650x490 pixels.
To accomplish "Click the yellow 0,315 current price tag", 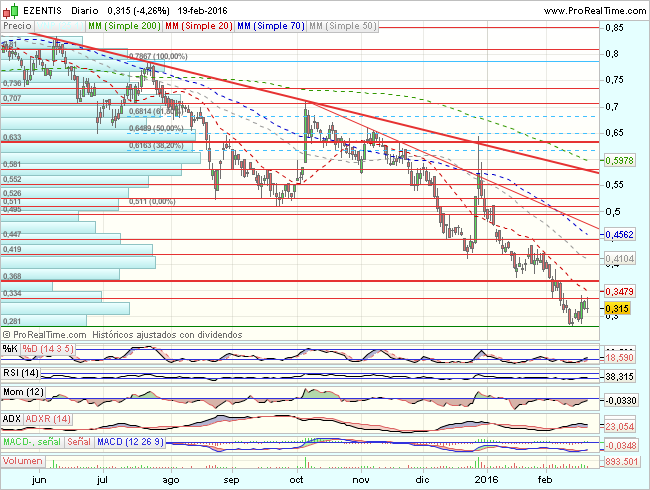I will [x=617, y=308].
